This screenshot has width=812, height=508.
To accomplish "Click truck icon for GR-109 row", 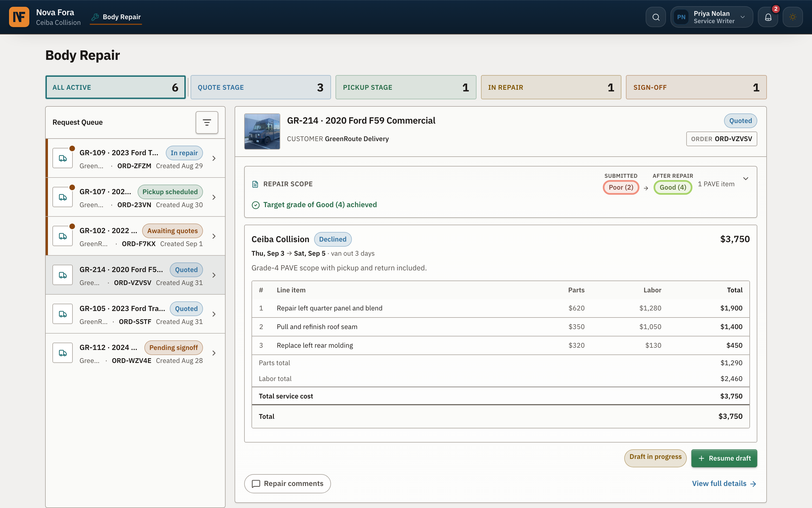I will coord(63,158).
